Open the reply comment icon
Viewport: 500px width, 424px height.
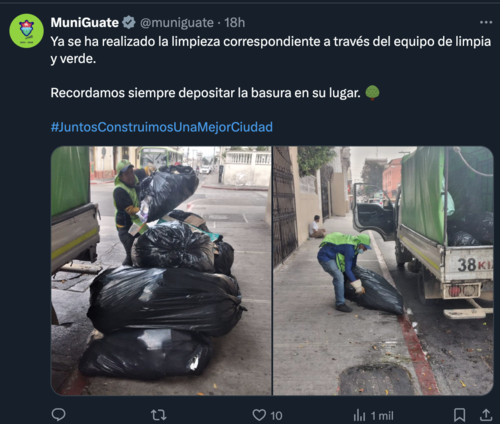coord(59,415)
